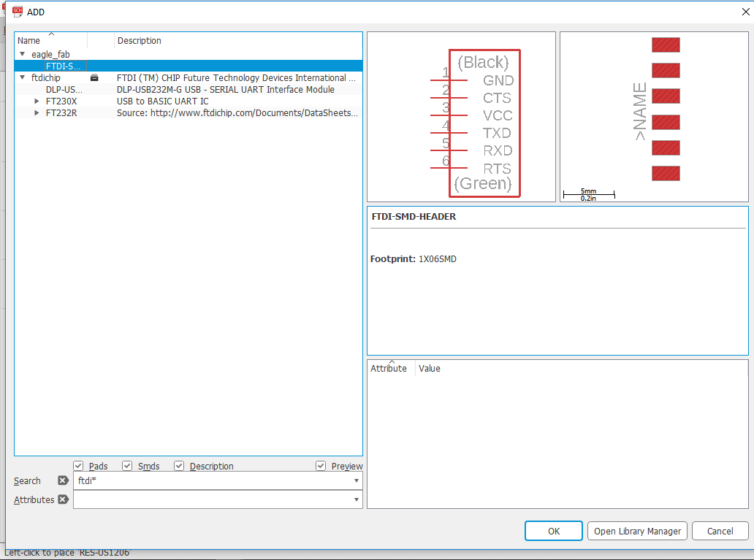Viewport: 754px width, 560px height.
Task: Click the DLP-USB232M-G description text
Action: click(x=226, y=89)
